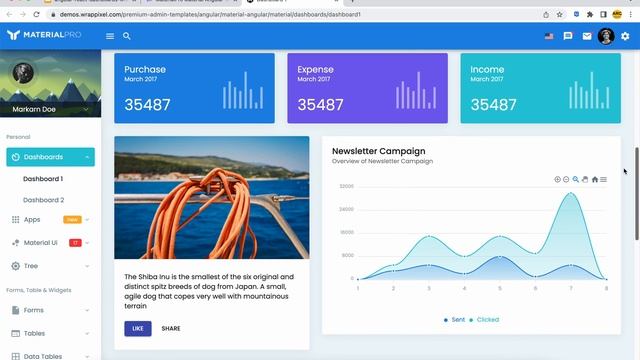
Task: Open the chat messages icon in header
Action: coord(568,36)
